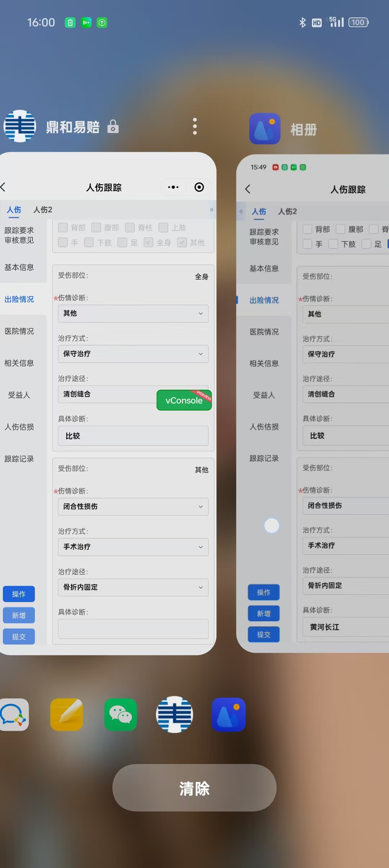Expand the 骨折内固定 treatment route dropdown
The image size is (389, 868).
coord(133,587)
